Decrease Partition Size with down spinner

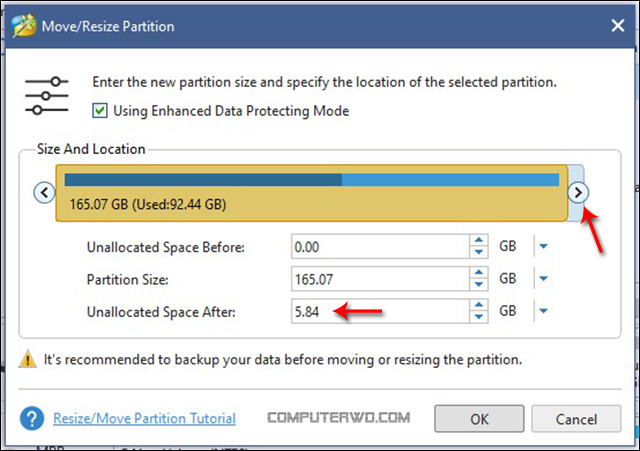(x=479, y=284)
